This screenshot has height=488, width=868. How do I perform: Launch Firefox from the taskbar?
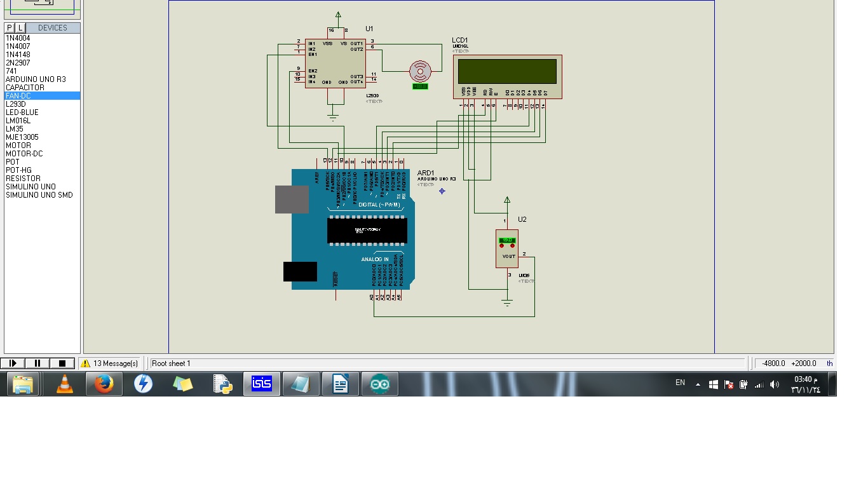coord(104,384)
